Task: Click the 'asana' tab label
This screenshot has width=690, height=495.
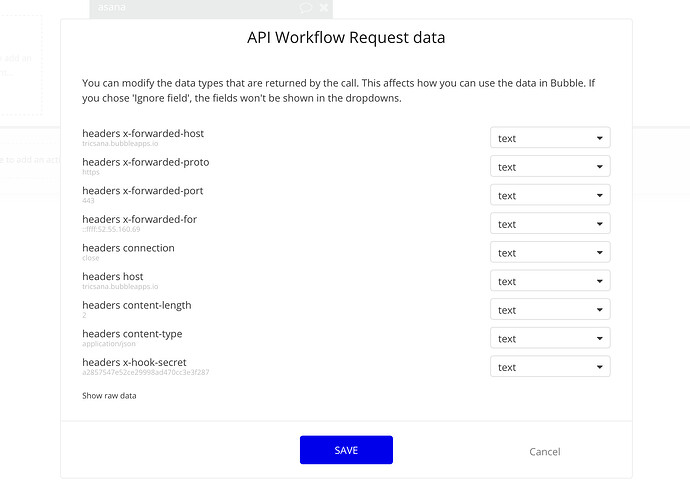Action: (x=111, y=7)
